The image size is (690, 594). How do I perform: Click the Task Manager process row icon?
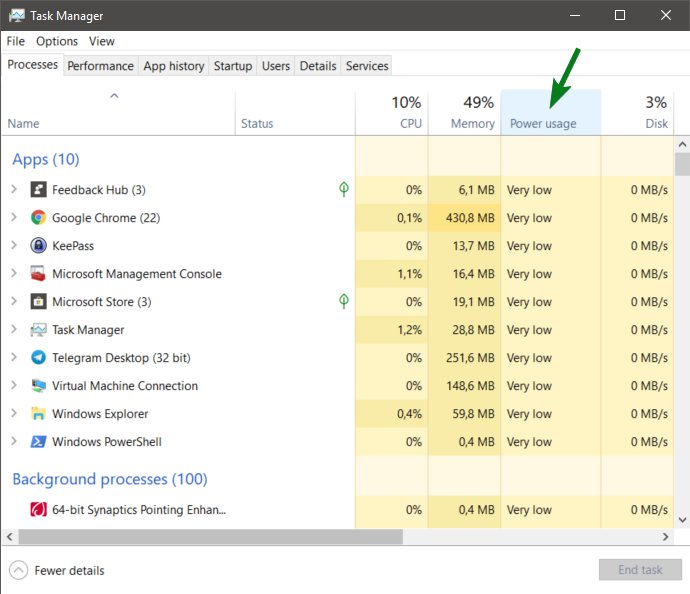tap(38, 330)
